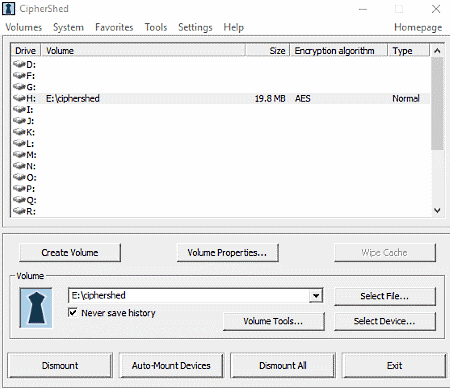Toggle the Never save history checkbox
The height and width of the screenshot is (389, 450).
point(73,313)
